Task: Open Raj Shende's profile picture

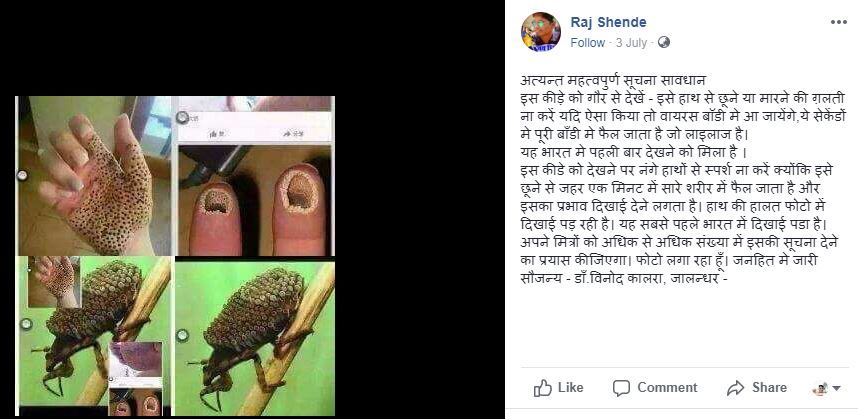Action: pos(541,32)
